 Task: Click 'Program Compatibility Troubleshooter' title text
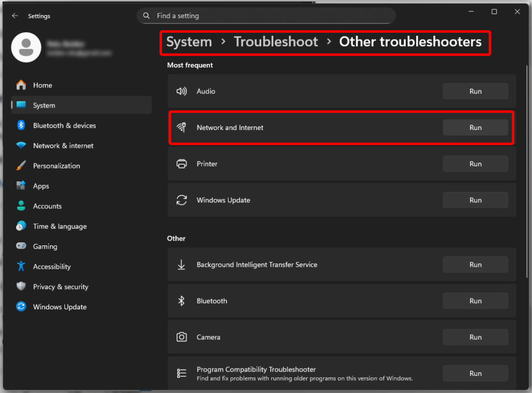(x=256, y=369)
